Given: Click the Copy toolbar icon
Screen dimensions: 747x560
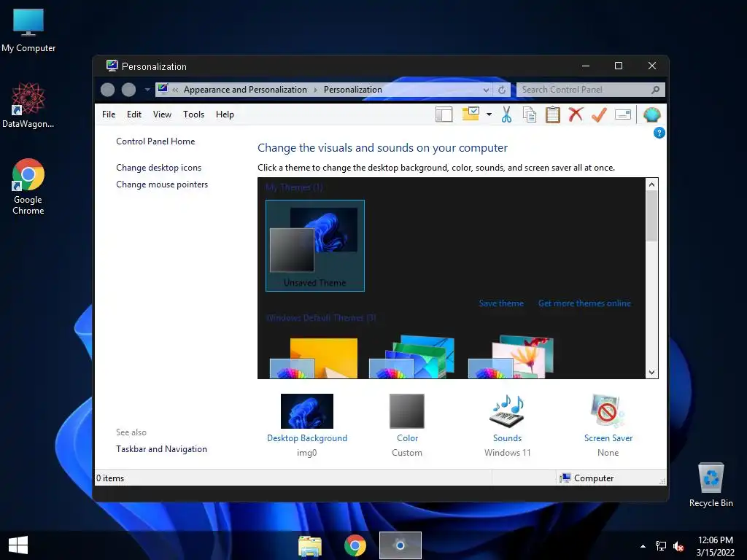Looking at the screenshot, I should point(530,114).
